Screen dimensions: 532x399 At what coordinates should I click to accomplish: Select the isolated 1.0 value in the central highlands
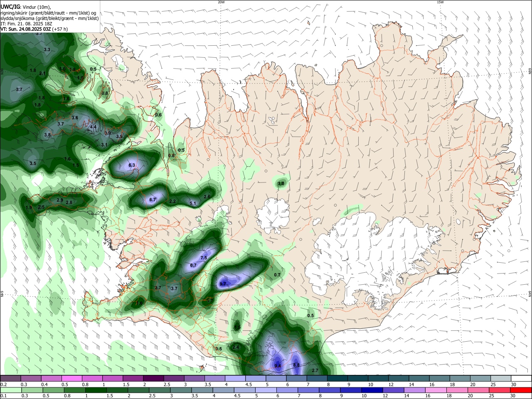click(x=281, y=183)
